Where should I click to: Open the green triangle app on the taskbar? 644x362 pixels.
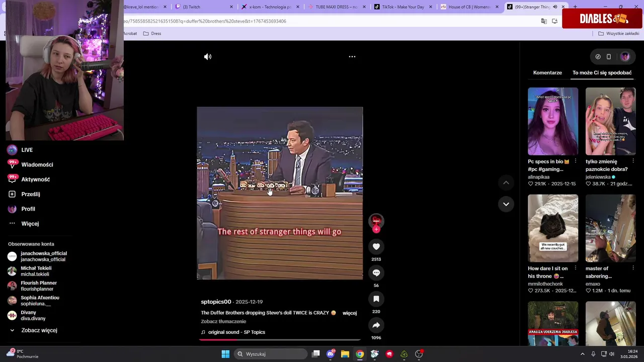pos(404,354)
